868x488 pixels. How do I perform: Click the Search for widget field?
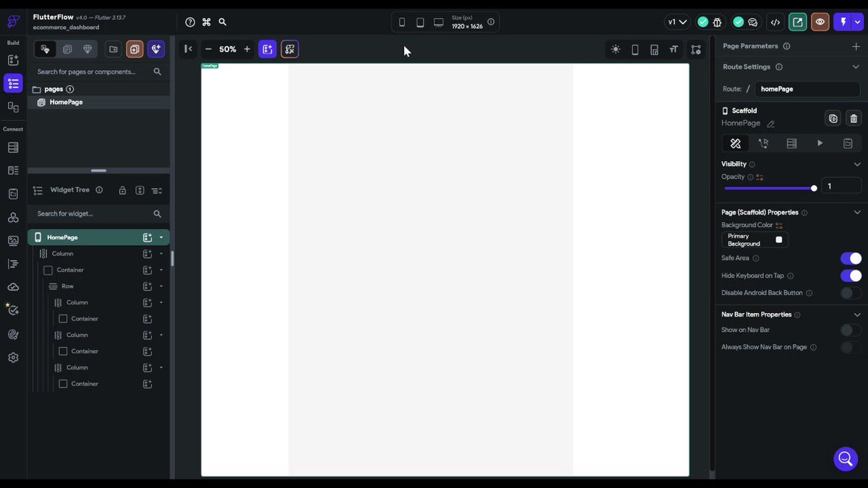99,214
